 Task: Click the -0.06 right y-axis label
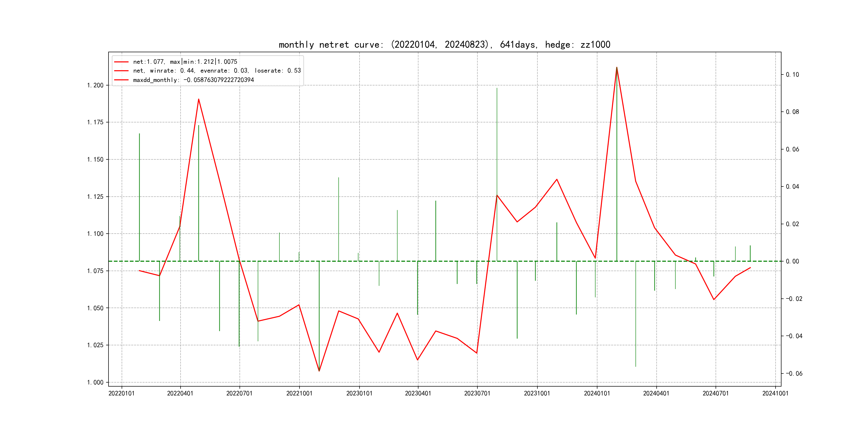tap(794, 373)
